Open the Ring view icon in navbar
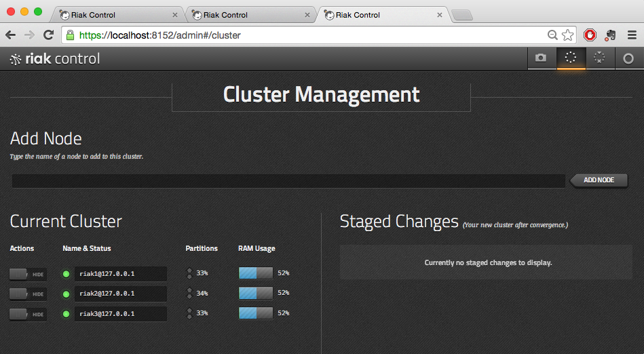Screen dimensions: 644x354 pyautogui.click(x=600, y=58)
